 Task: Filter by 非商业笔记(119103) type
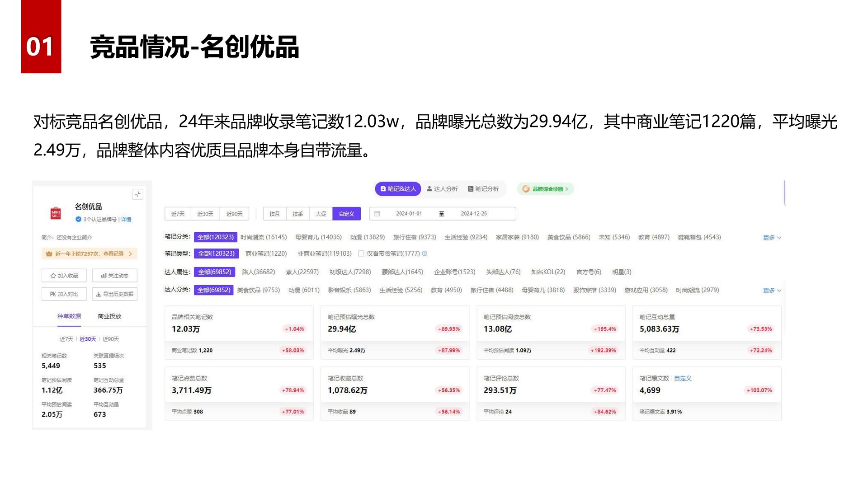[x=325, y=253]
